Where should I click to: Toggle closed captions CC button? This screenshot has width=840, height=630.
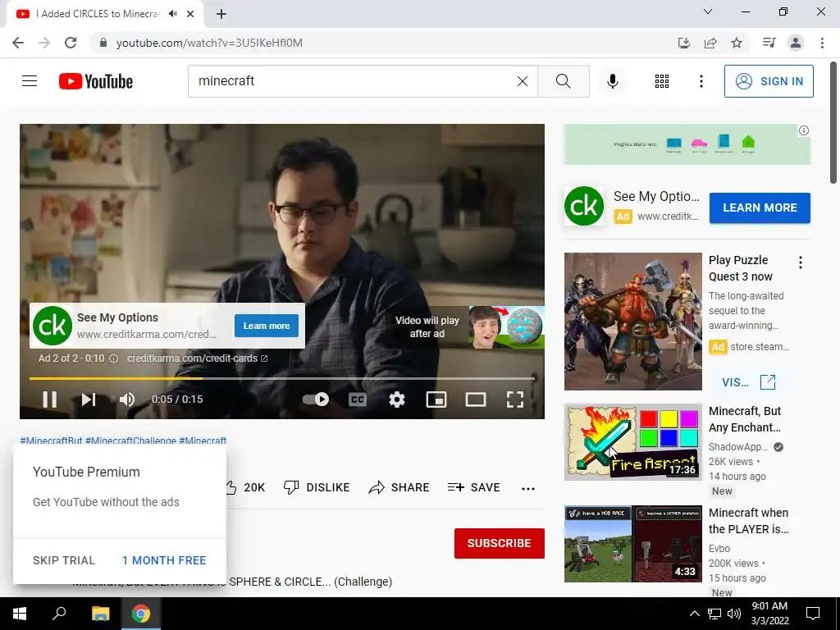coord(358,399)
